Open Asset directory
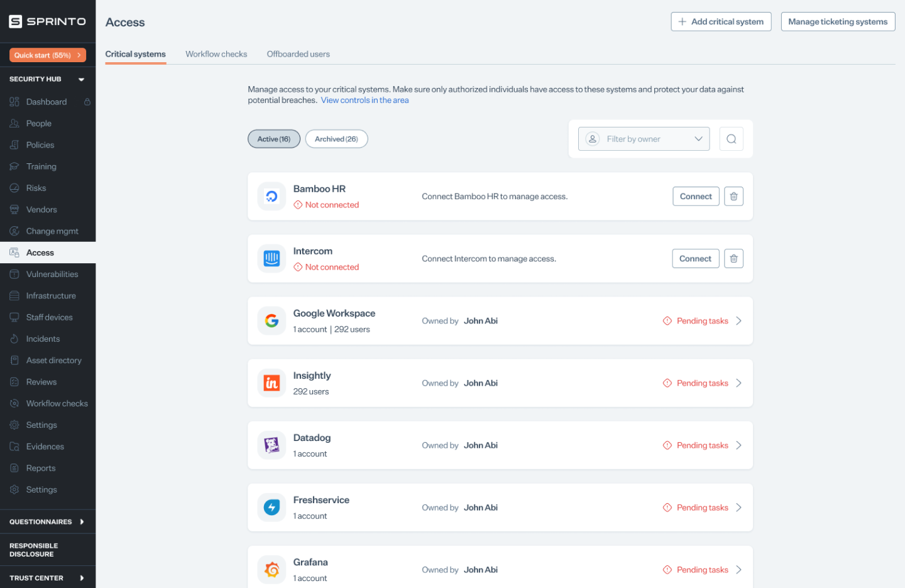905x588 pixels. (54, 361)
